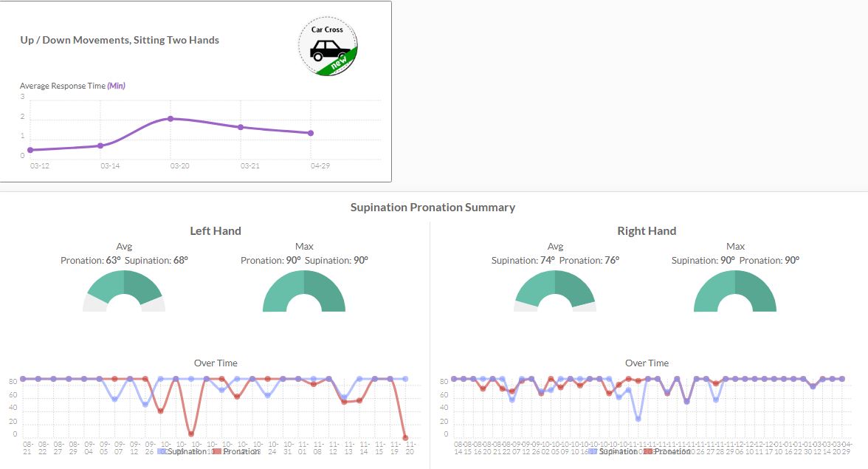The height and width of the screenshot is (469, 868).
Task: Click the 03-21 point on response time chart
Action: click(241, 127)
